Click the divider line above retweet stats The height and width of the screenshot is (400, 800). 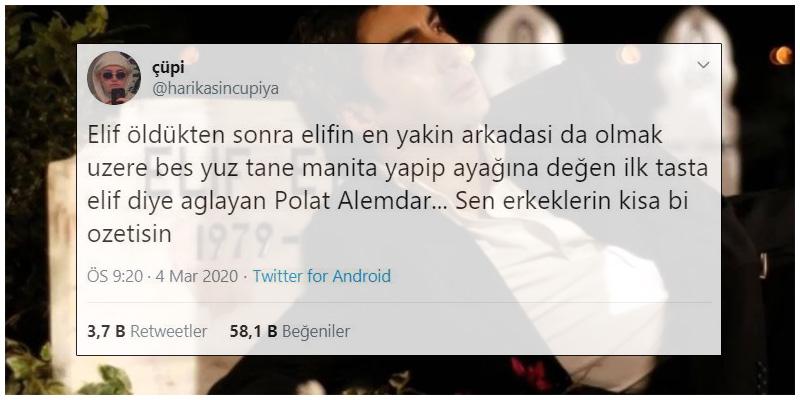399,302
